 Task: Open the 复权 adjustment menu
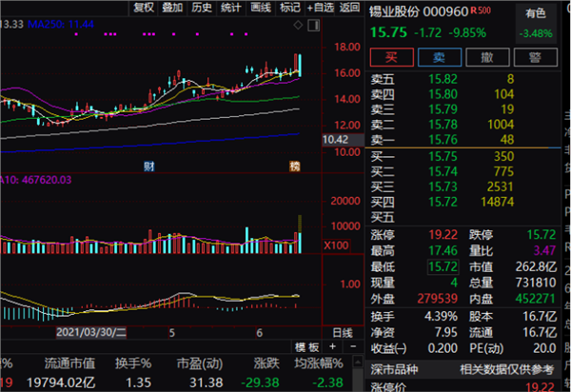144,8
